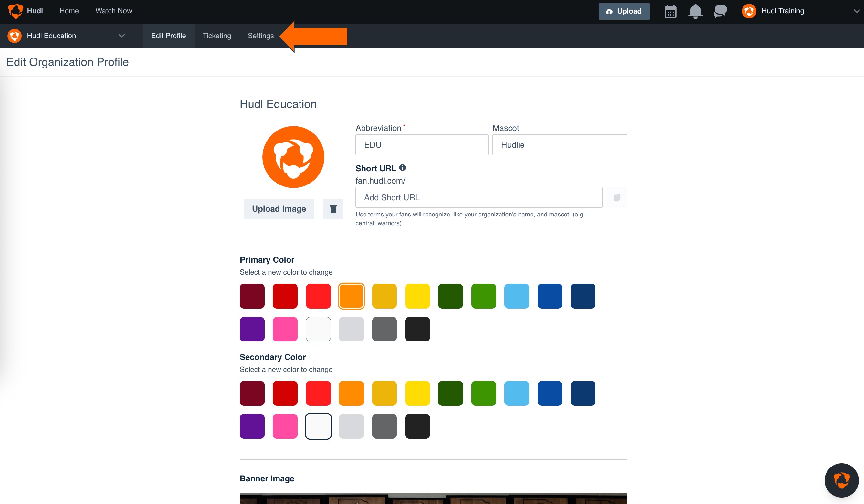Click the Hudl logo in the top bar

[16, 11]
